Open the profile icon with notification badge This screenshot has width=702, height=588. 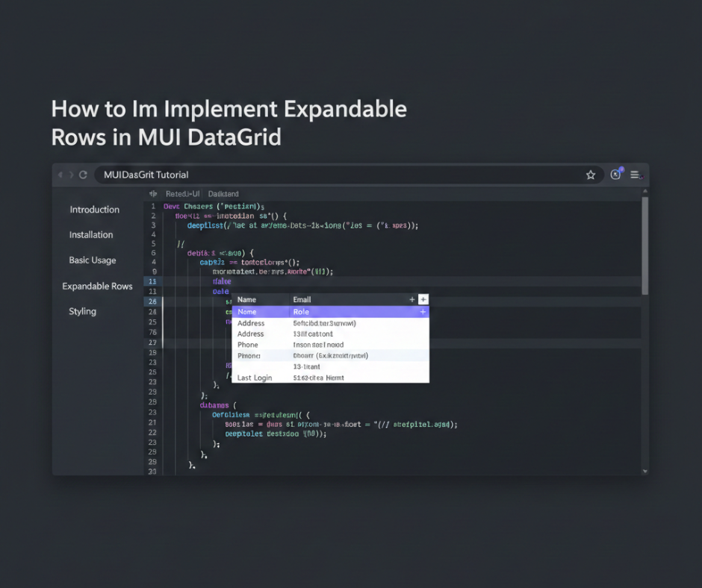click(x=615, y=175)
